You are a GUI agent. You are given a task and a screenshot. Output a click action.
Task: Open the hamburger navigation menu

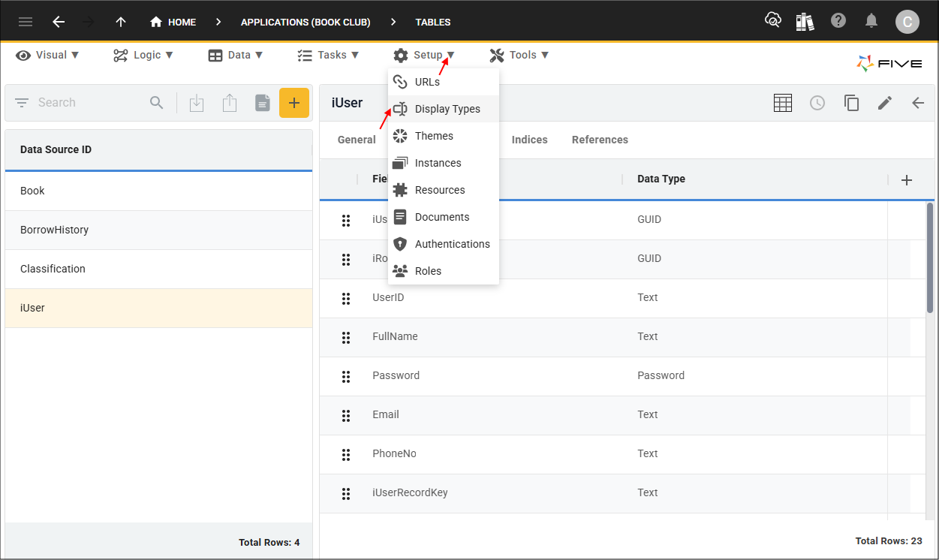tap(26, 22)
